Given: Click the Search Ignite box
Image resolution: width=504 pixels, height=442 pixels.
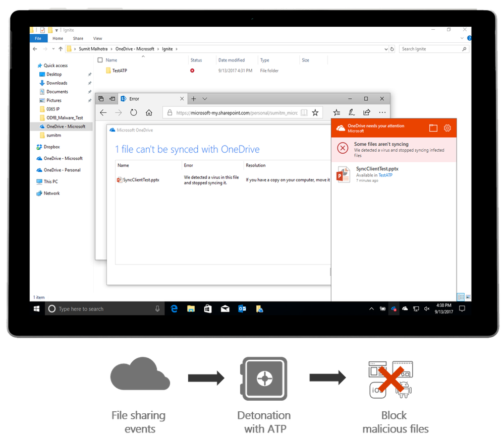Looking at the screenshot, I should pyautogui.click(x=434, y=49).
